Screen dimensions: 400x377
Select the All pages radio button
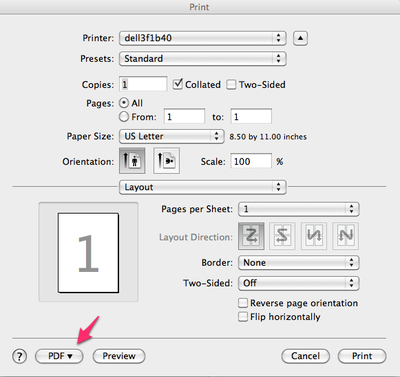(124, 103)
